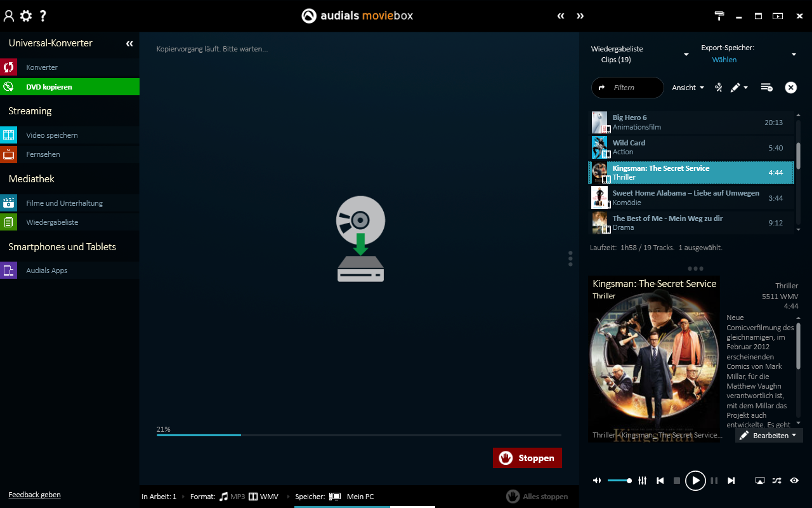Click the stop playback square
The height and width of the screenshot is (508, 812).
pyautogui.click(x=677, y=481)
